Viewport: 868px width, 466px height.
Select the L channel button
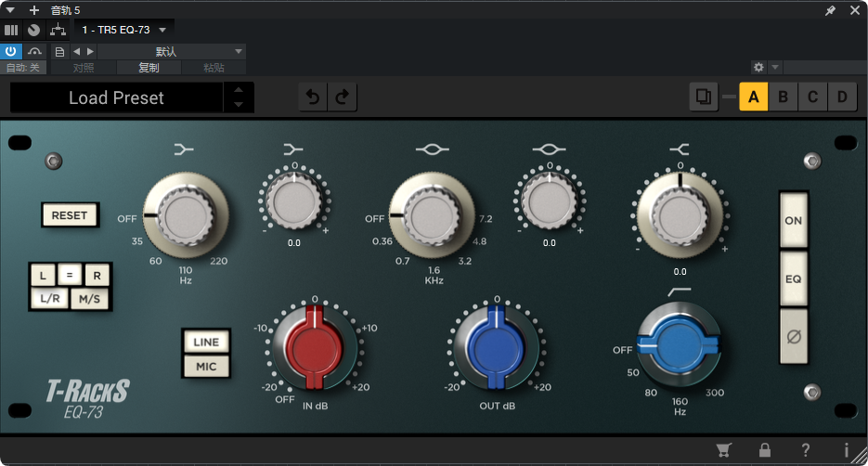pyautogui.click(x=43, y=276)
